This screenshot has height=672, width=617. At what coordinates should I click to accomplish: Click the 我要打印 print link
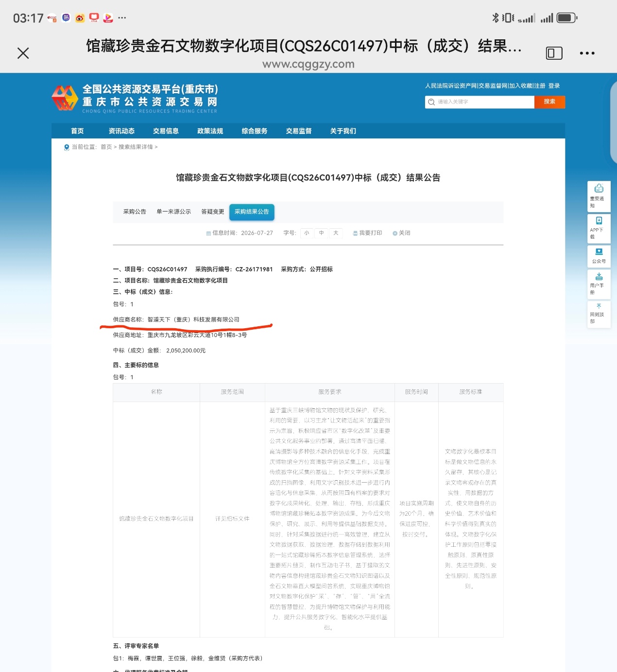[368, 233]
